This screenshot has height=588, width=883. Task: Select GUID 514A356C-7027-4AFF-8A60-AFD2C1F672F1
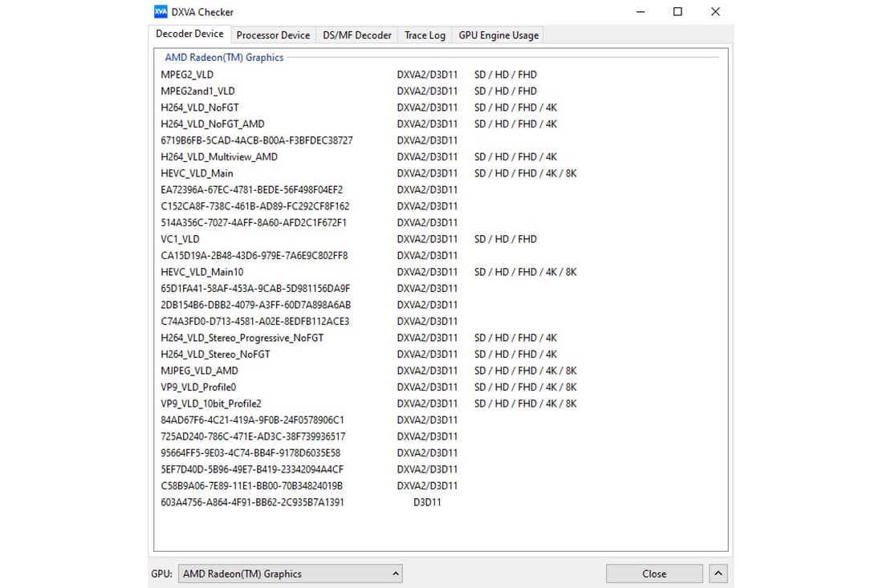pyautogui.click(x=254, y=223)
